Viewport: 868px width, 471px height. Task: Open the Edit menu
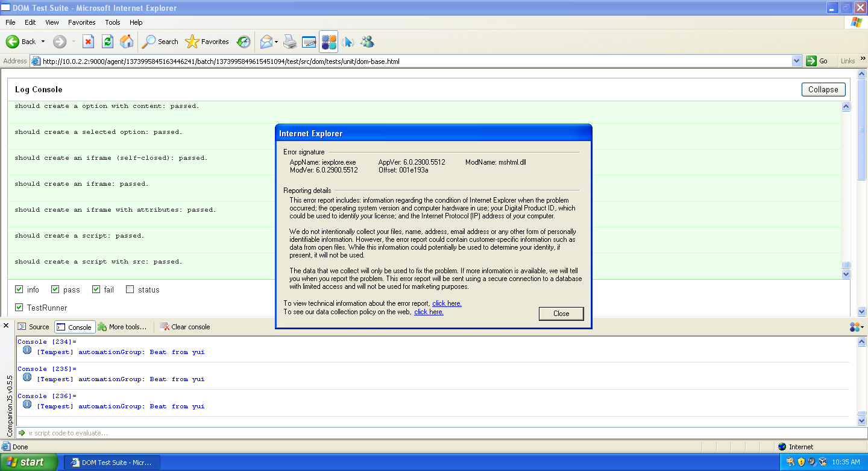30,22
